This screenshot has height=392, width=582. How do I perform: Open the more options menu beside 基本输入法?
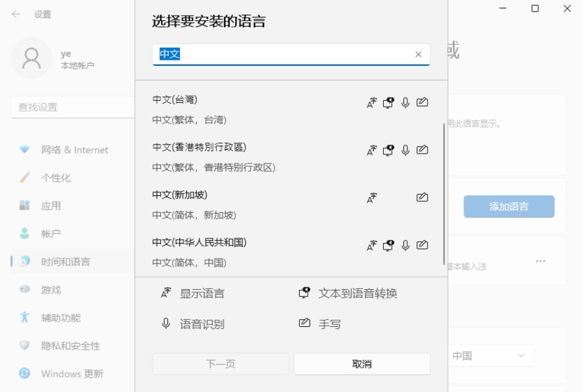tap(540, 260)
